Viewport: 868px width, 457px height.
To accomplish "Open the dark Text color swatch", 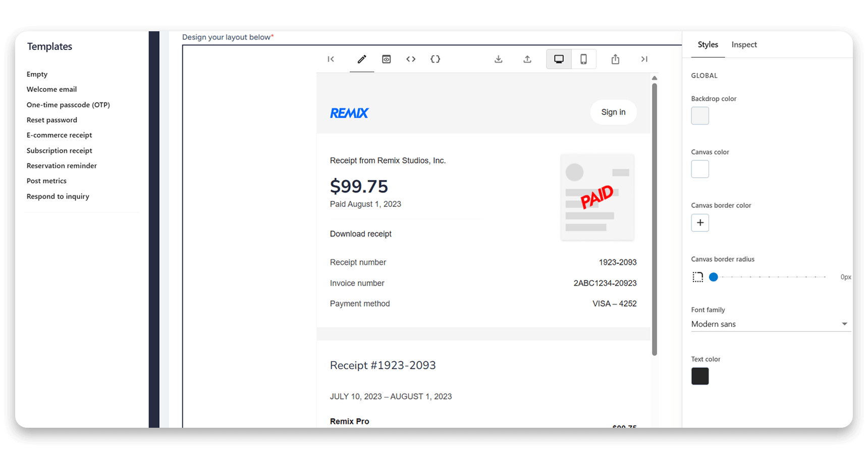I will click(x=700, y=376).
